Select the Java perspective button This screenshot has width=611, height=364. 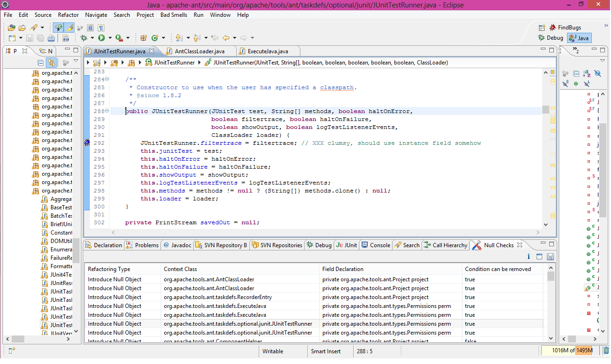[579, 38]
